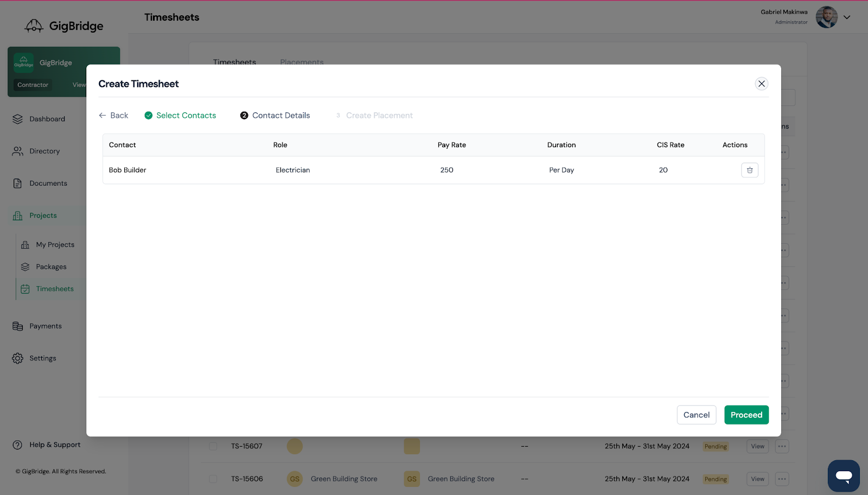The width and height of the screenshot is (868, 495).
Task: Expand the user profile dropdown chevron
Action: tap(847, 17)
